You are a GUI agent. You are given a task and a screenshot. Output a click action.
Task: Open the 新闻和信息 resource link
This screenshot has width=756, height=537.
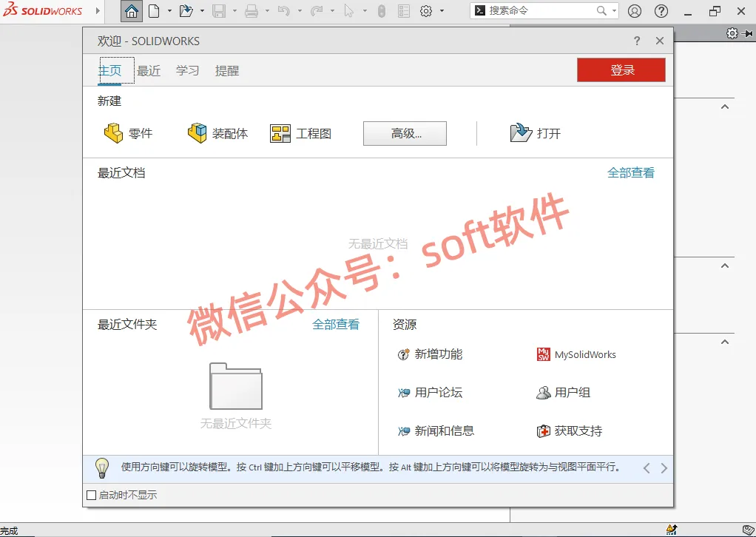pos(436,430)
